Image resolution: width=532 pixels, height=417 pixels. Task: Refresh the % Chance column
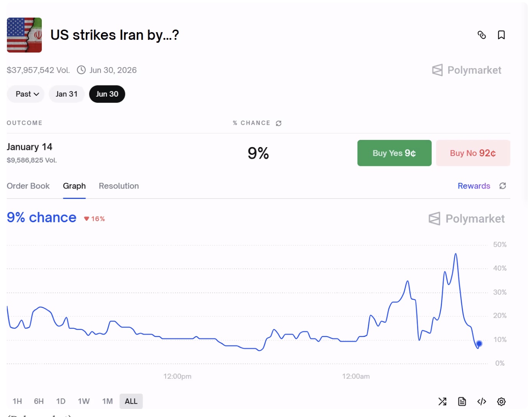coord(279,123)
